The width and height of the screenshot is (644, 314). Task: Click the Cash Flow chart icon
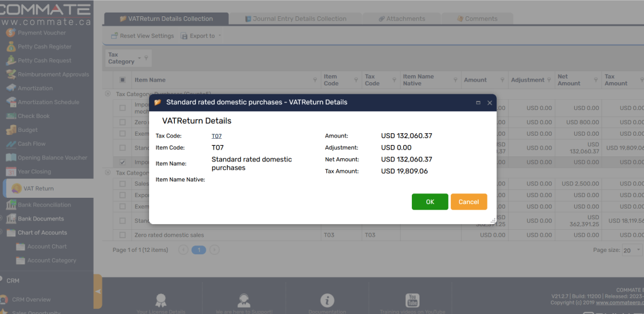(x=11, y=144)
